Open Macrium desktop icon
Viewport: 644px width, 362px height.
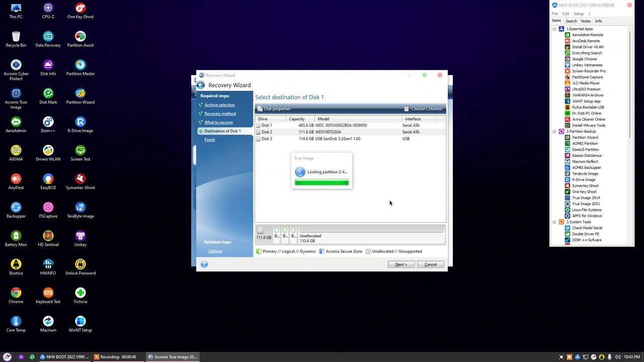48,324
